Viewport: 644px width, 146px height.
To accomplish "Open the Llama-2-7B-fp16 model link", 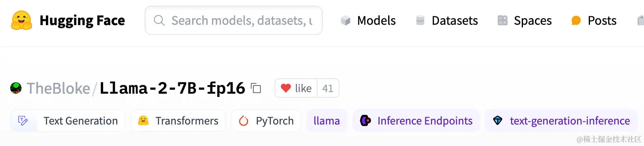I will 172,88.
